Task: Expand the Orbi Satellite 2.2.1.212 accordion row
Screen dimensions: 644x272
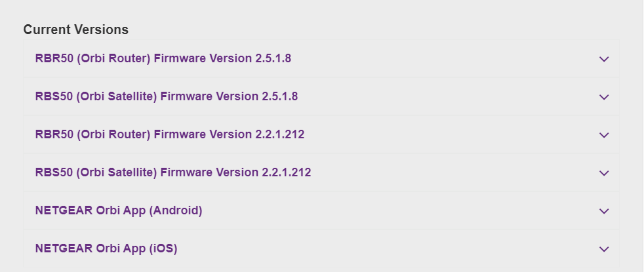Action: coord(321,173)
